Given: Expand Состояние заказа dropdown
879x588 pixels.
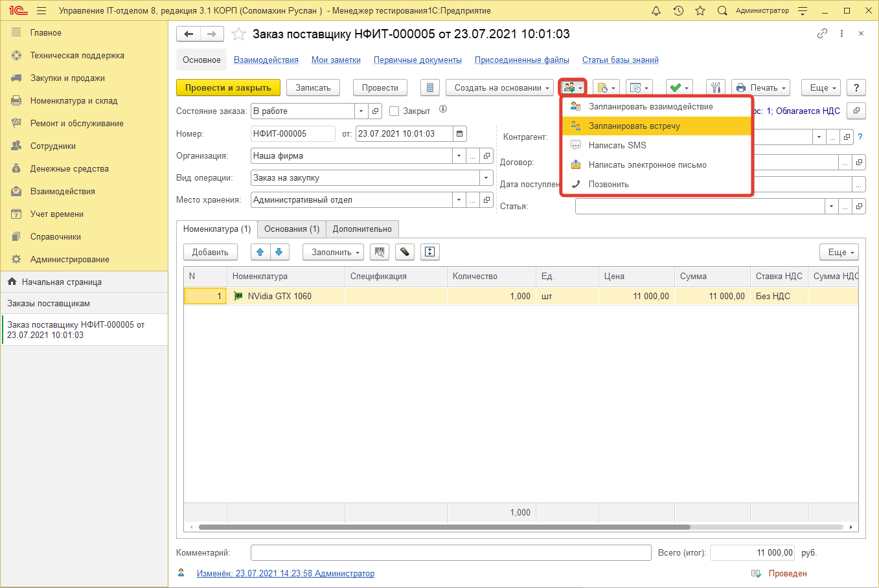Looking at the screenshot, I should click(361, 111).
